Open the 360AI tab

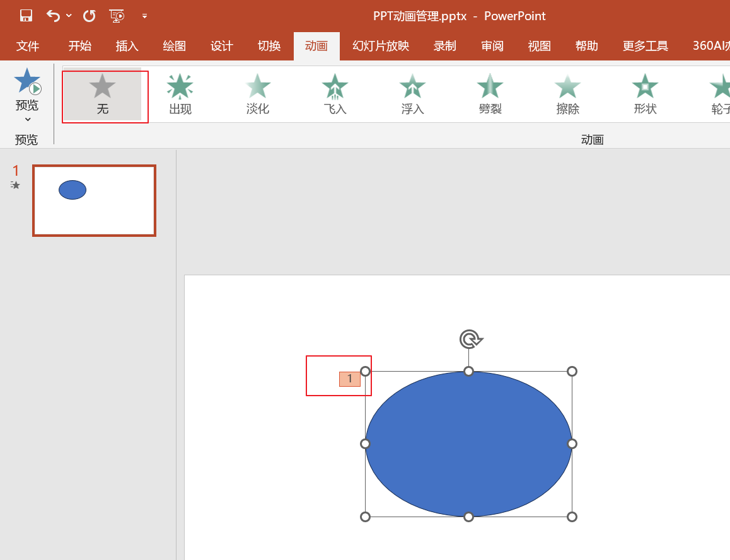pos(711,46)
